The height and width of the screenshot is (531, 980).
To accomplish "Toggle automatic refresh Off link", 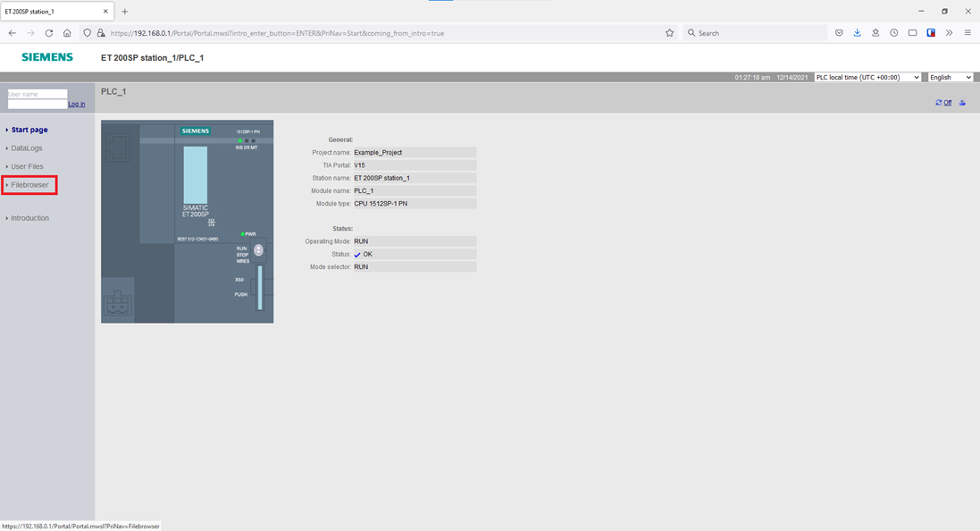I will pos(947,103).
